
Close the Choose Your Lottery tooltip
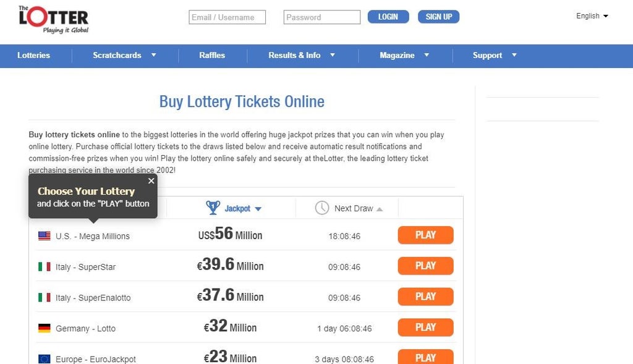coord(151,181)
